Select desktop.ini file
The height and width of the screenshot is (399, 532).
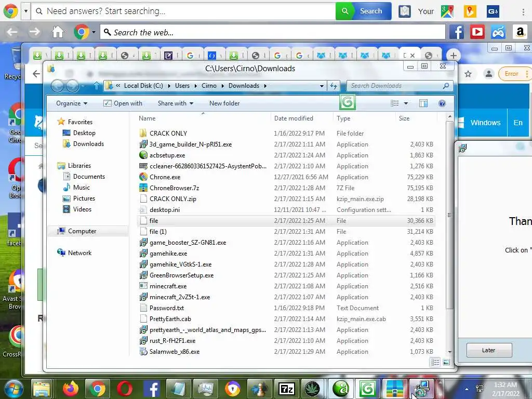point(165,210)
